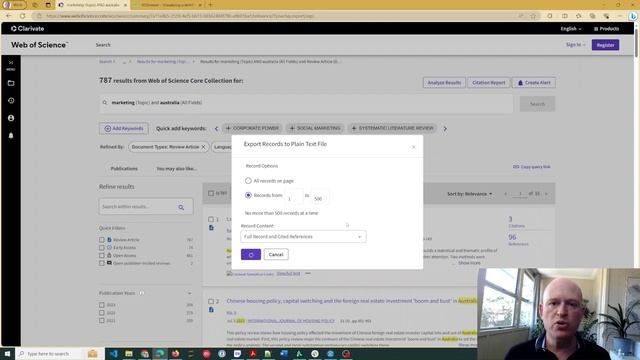The width and height of the screenshot is (640, 360).
Task: Click the Register button
Action: [x=605, y=45]
